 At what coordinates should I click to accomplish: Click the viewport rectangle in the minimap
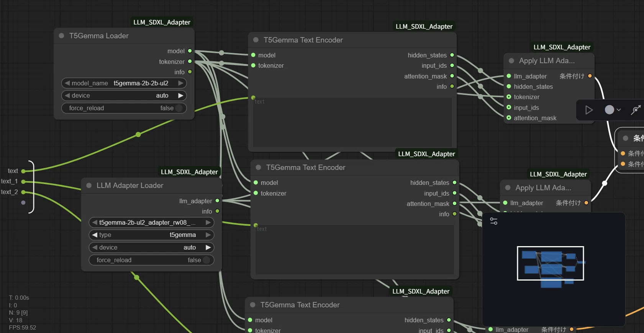click(551, 263)
